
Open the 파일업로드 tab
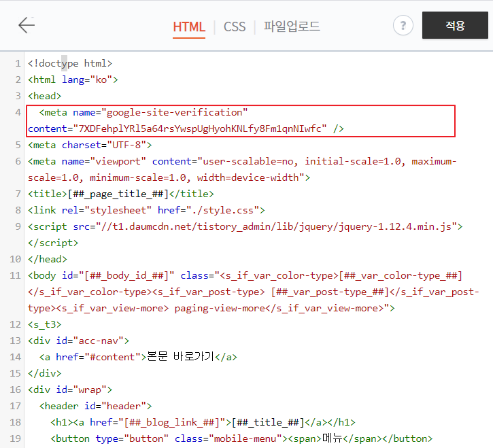292,27
